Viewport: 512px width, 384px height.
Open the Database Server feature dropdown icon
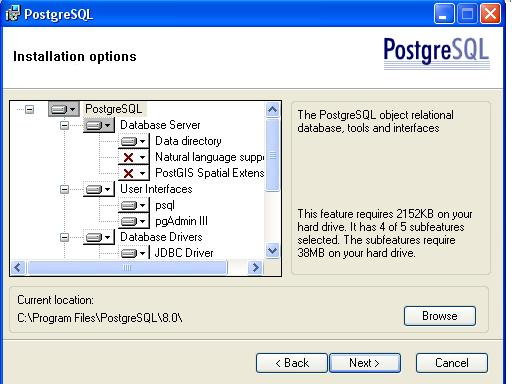point(99,125)
